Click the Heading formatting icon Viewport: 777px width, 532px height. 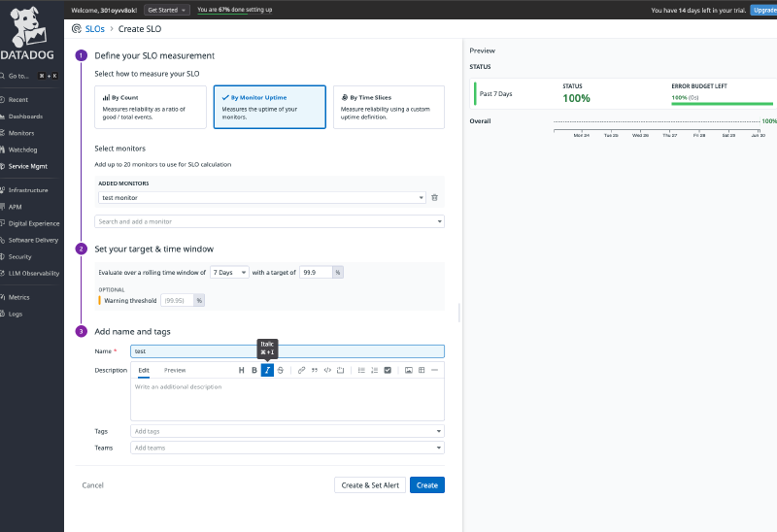(x=241, y=370)
